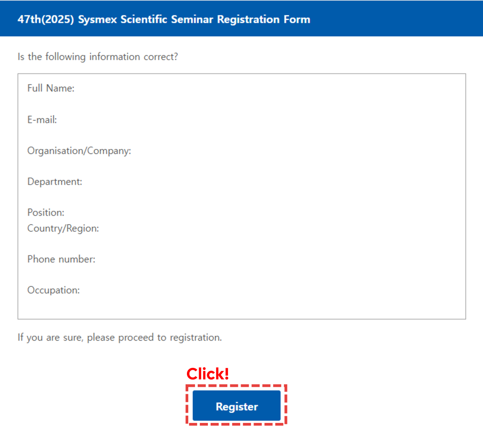
Task: Select the Phone number label
Action: [x=61, y=259]
